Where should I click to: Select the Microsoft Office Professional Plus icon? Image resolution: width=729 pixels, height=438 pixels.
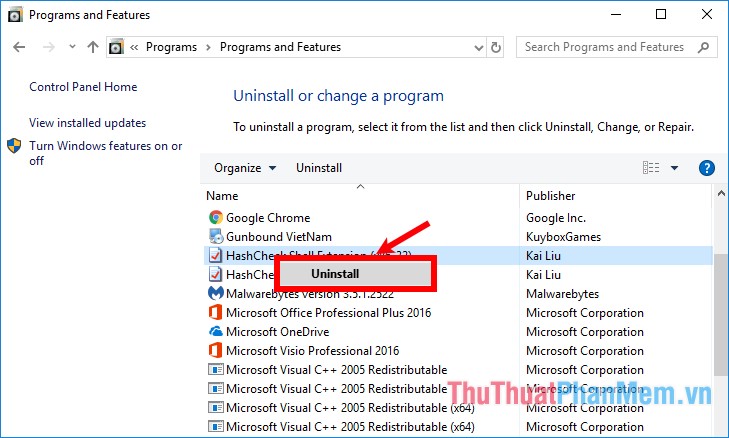[x=215, y=313]
